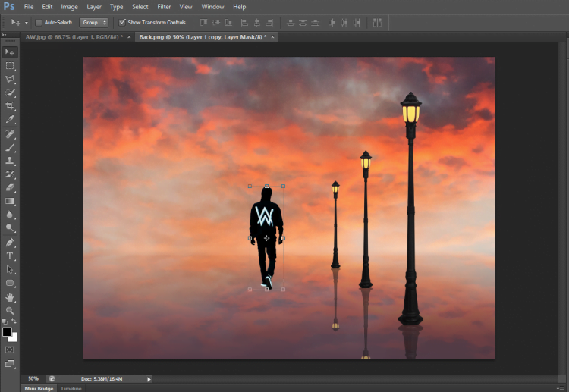Select the Pen tool
The height and width of the screenshot is (392, 569).
click(11, 243)
